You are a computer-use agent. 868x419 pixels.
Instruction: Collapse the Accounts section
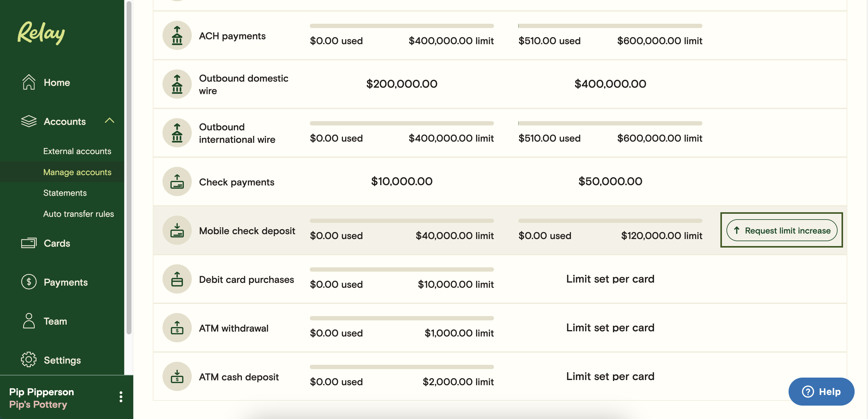(110, 121)
